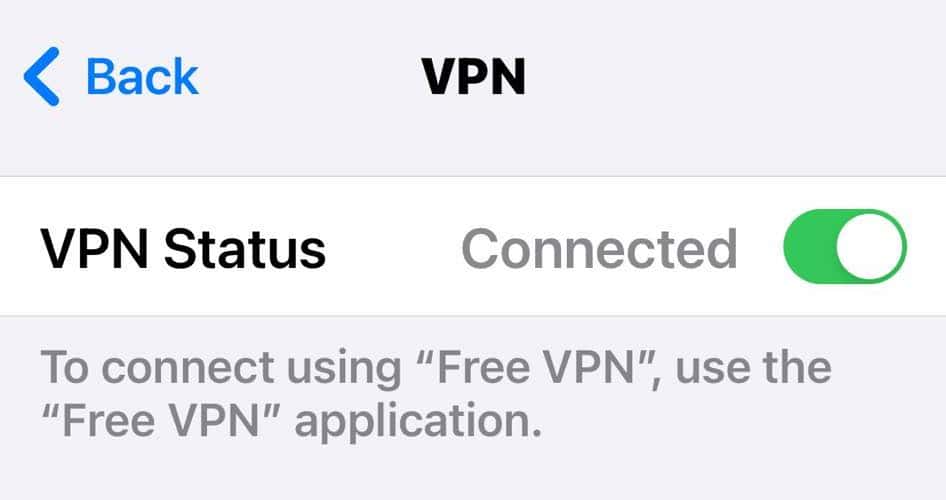Click the Free VPN footer note
The width and height of the screenshot is (946, 500).
(x=436, y=394)
